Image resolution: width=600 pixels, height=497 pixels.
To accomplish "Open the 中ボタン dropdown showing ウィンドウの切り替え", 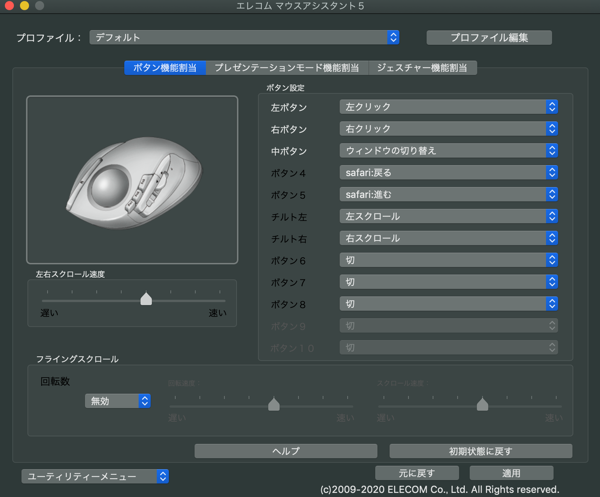I will [448, 150].
